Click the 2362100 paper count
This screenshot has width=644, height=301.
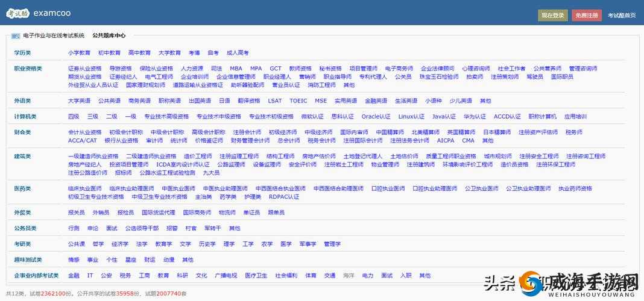(x=54, y=294)
